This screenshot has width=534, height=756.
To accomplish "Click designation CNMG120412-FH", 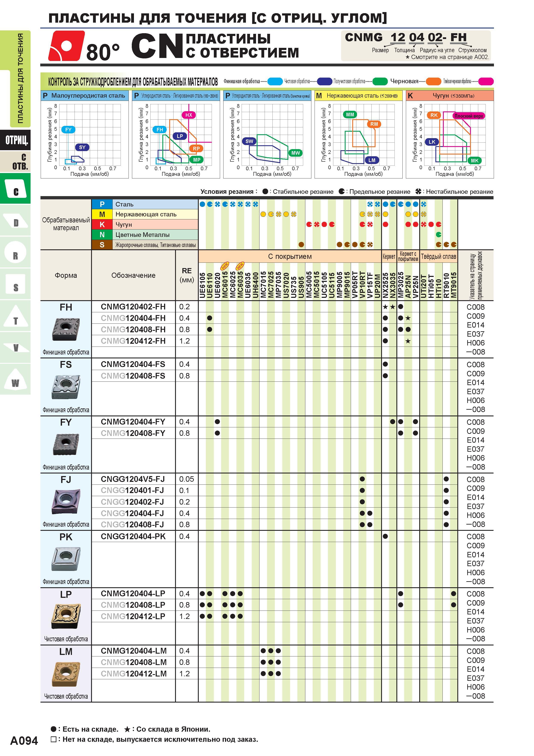I will click(133, 341).
